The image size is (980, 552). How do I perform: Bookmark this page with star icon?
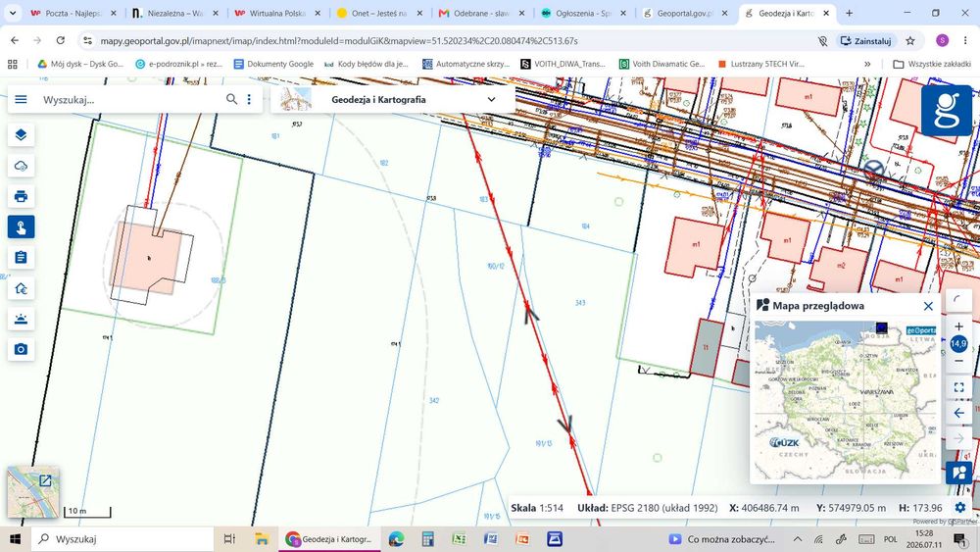(910, 40)
